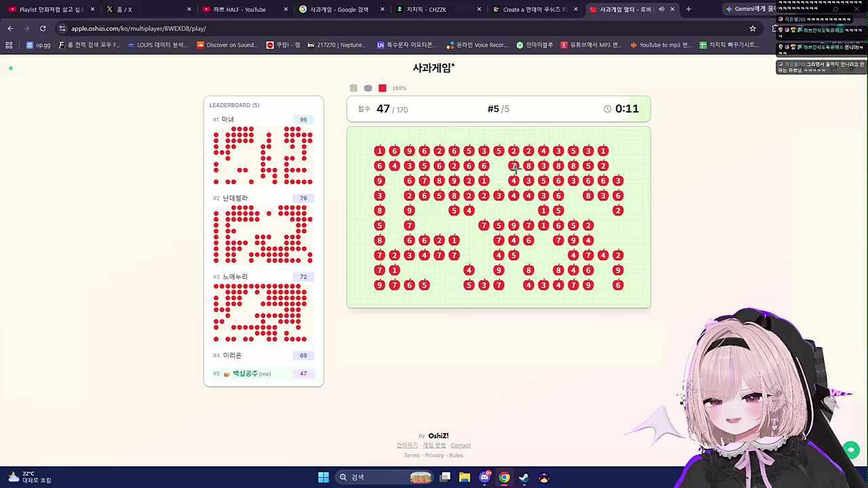Click the 0:11 countdown timer
The width and height of the screenshot is (868, 488).
point(627,109)
